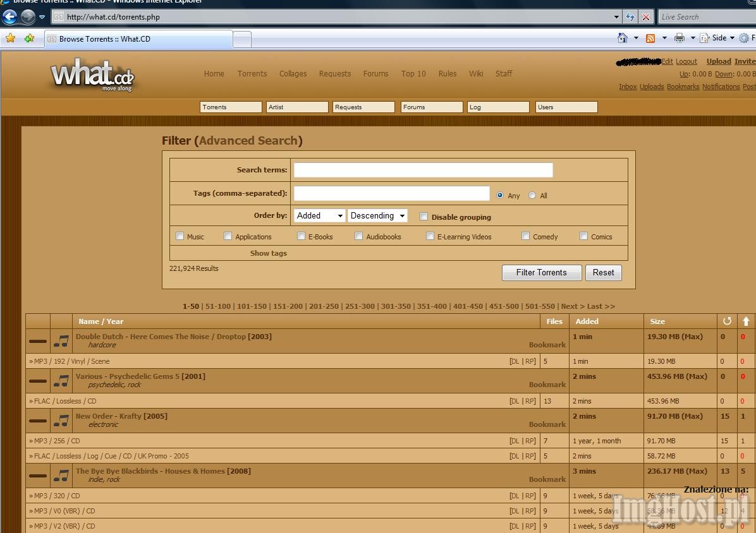Click the Reset button
756x533 pixels.
pyautogui.click(x=604, y=273)
